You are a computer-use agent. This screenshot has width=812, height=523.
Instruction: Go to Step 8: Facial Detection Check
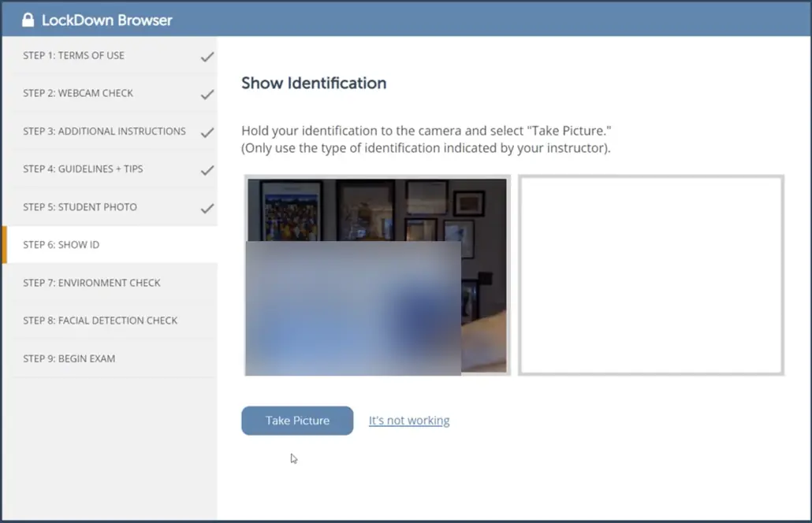[x=110, y=321]
